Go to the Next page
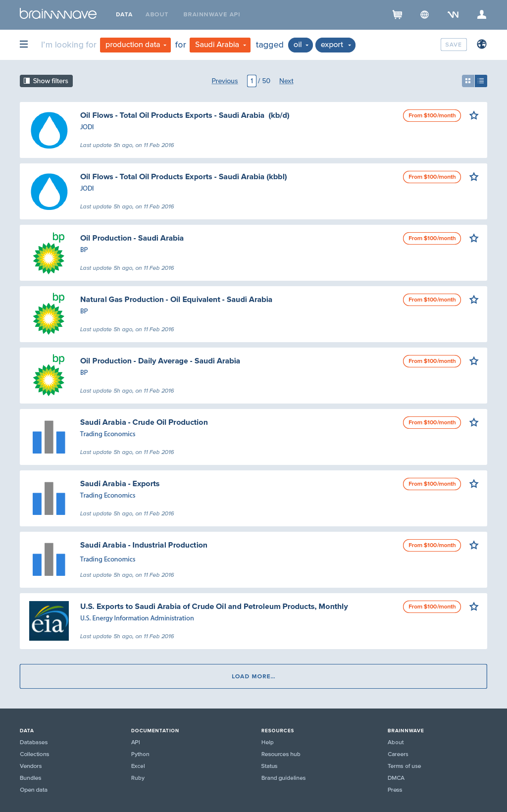This screenshot has width=507, height=812. [x=286, y=81]
